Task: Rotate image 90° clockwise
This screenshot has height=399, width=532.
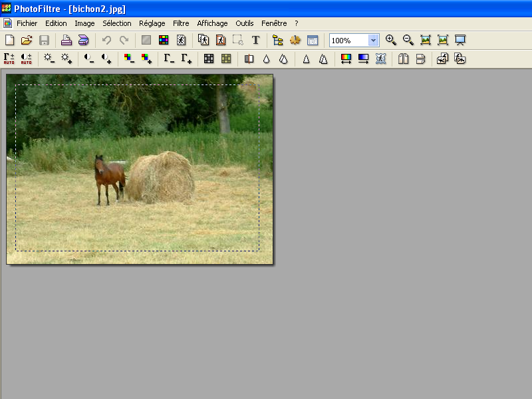Action: [x=460, y=59]
